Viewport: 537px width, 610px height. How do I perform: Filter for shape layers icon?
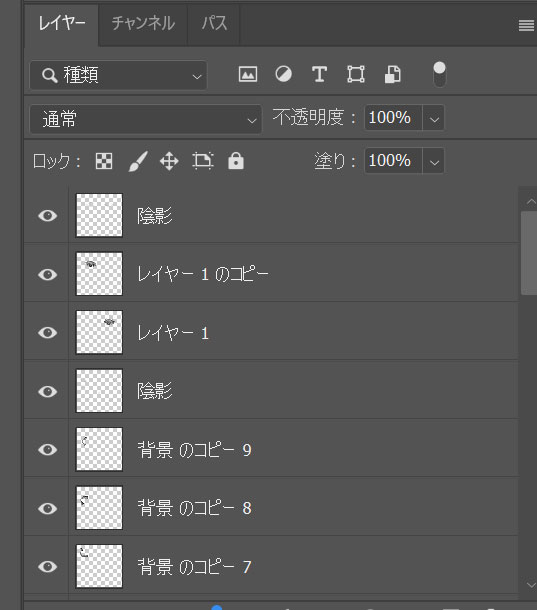click(356, 74)
